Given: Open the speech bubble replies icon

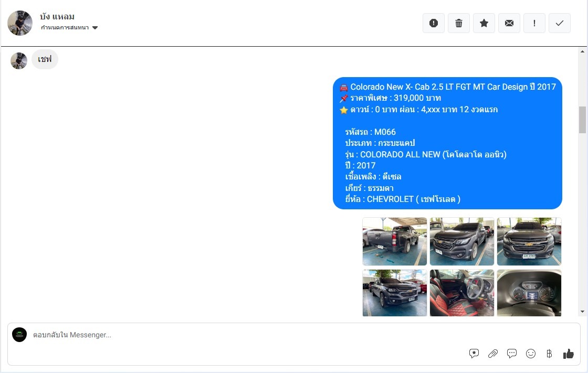Looking at the screenshot, I should 511,354.
